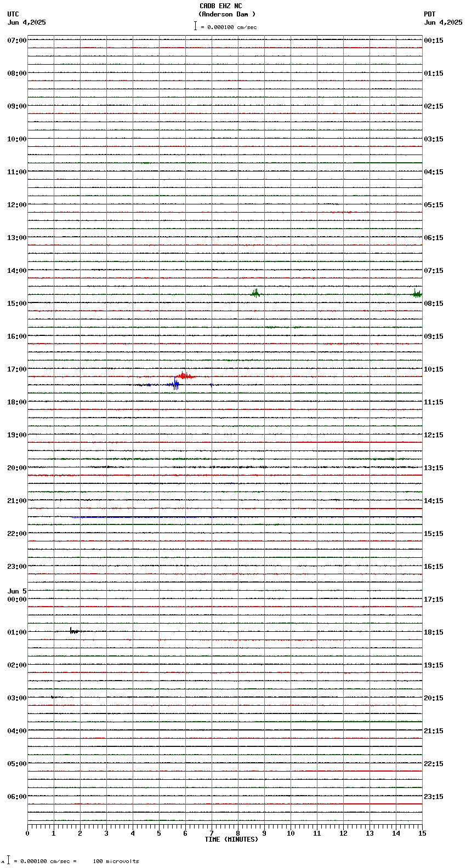
Task: Click the 14:00 UTC time label
Action: (17, 271)
